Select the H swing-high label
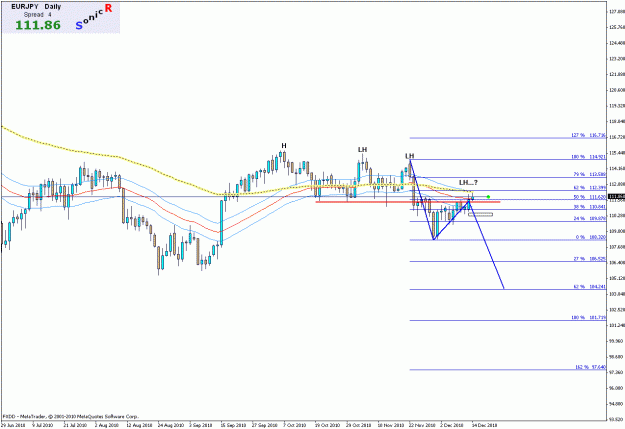Screen dimensions: 625x429 [284, 146]
